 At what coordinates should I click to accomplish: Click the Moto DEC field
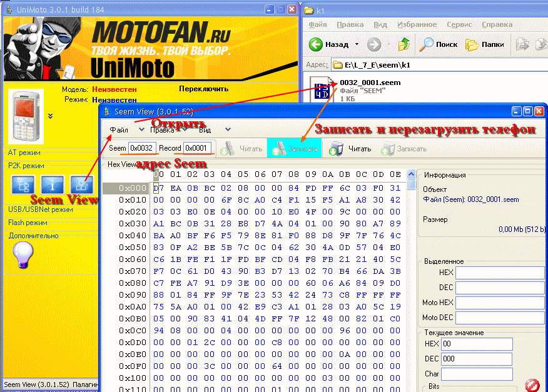(500, 318)
